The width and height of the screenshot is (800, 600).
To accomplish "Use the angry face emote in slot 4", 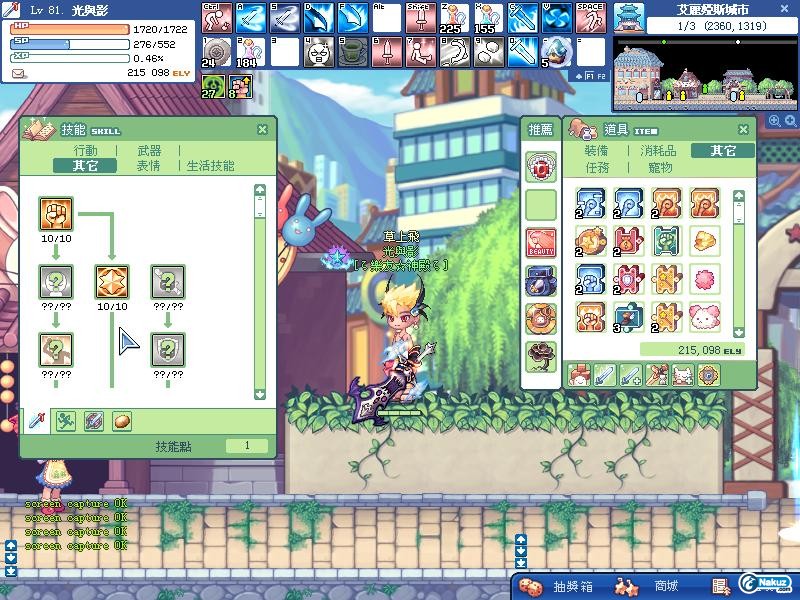I will pyautogui.click(x=319, y=52).
